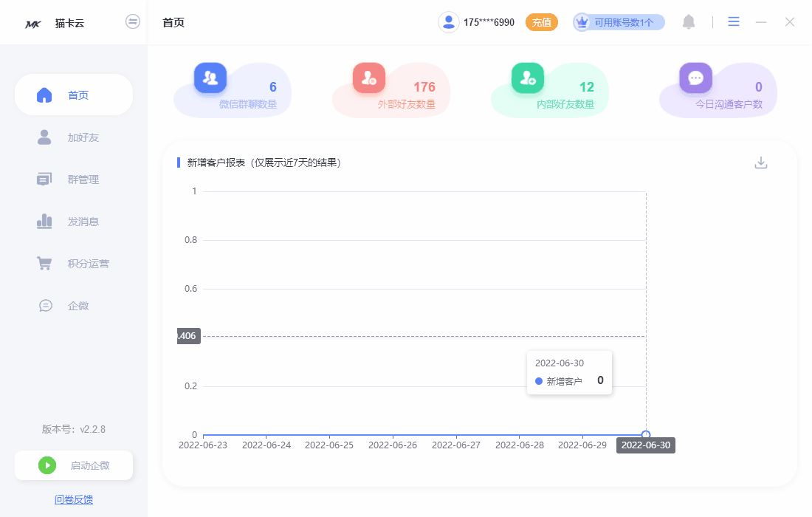Download the new customer report chart

[x=761, y=162]
